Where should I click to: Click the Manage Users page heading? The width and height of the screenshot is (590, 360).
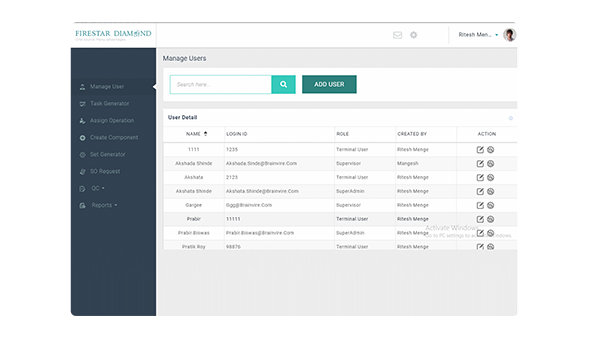184,58
